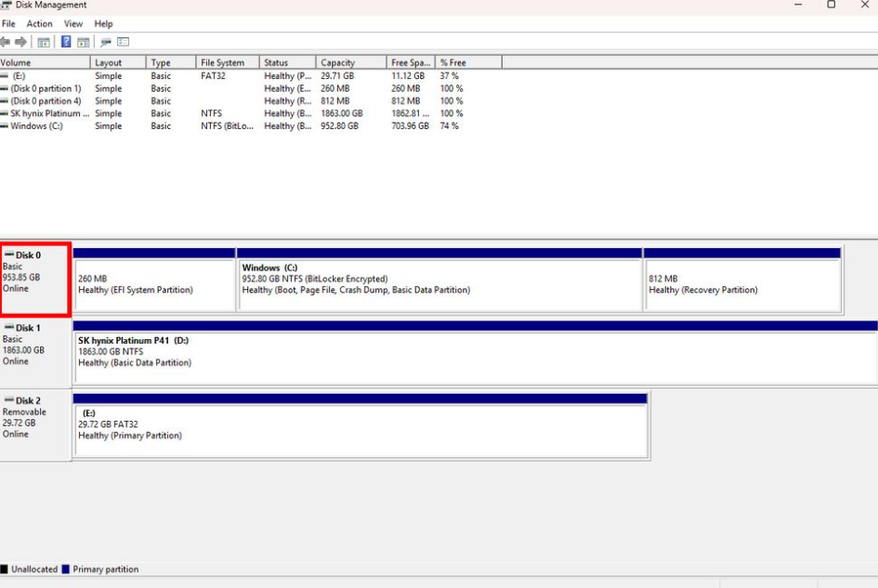Click the Back arrow in the toolbar
The image size is (878, 588).
pos(7,42)
